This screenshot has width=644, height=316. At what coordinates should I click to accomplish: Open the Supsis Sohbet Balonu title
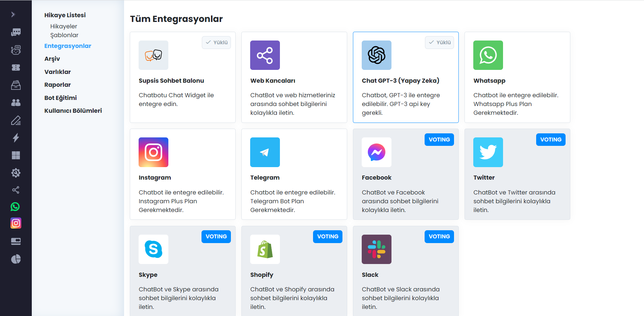171,81
